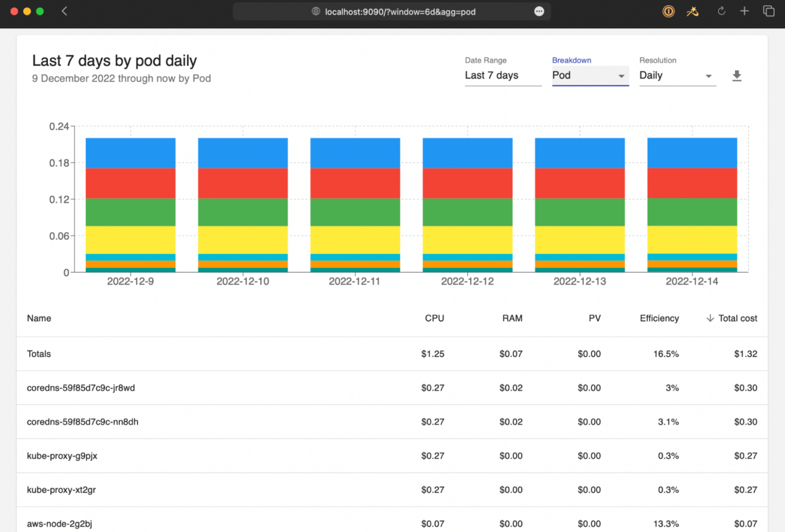Select the kube-proxy-g9pjx row name
785x532 pixels.
pyautogui.click(x=62, y=455)
